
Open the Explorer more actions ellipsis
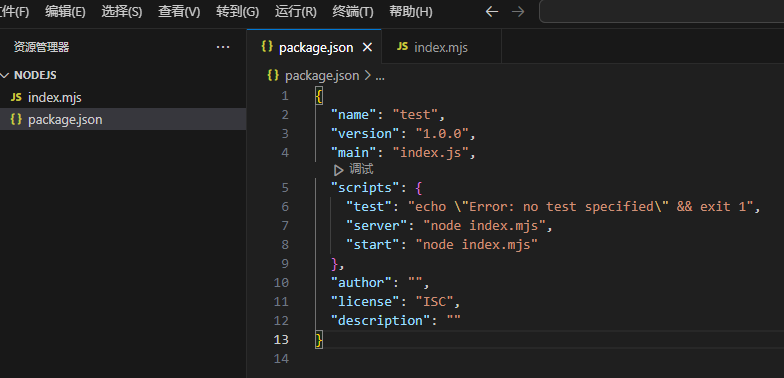[x=222, y=47]
